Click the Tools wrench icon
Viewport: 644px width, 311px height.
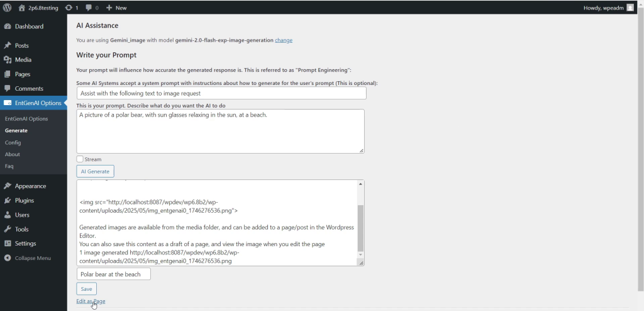[x=8, y=229]
